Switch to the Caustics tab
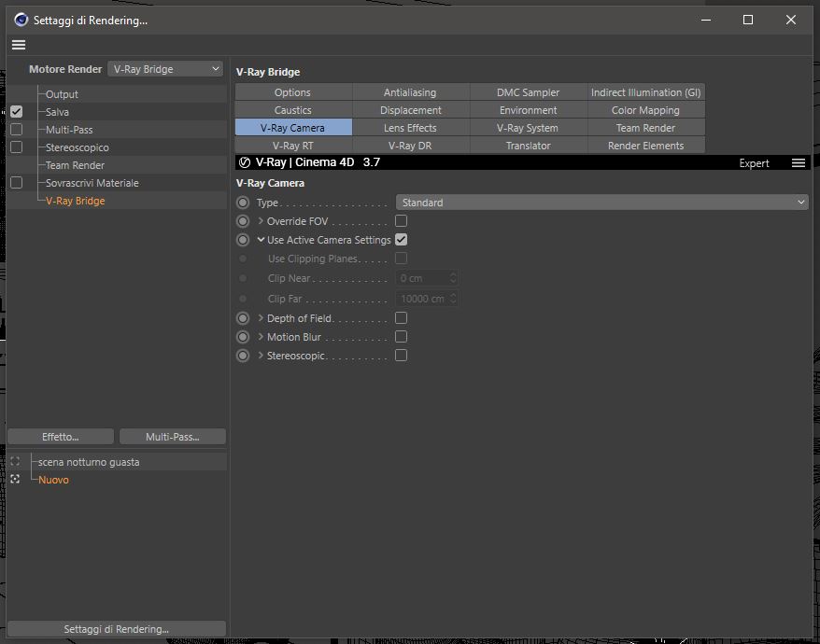 click(x=293, y=110)
